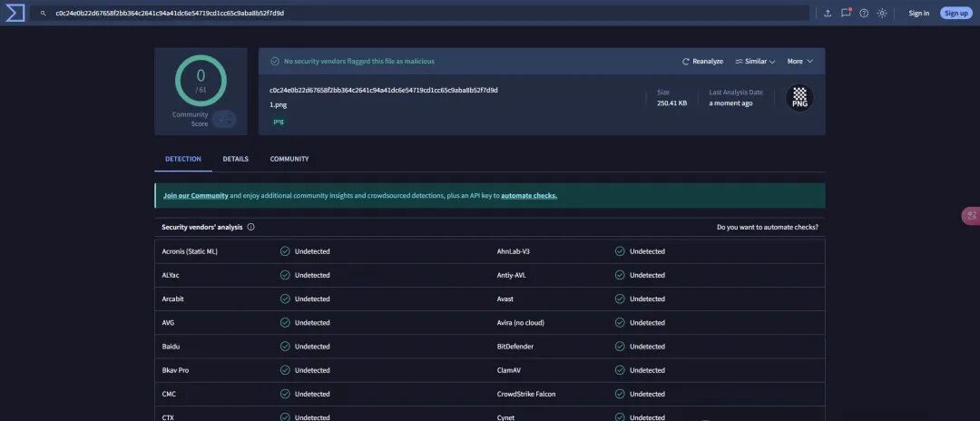Open the help question mark icon

pos(864,13)
